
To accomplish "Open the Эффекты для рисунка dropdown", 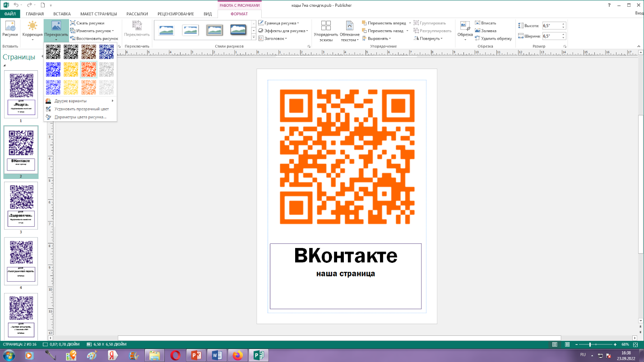I will click(307, 31).
